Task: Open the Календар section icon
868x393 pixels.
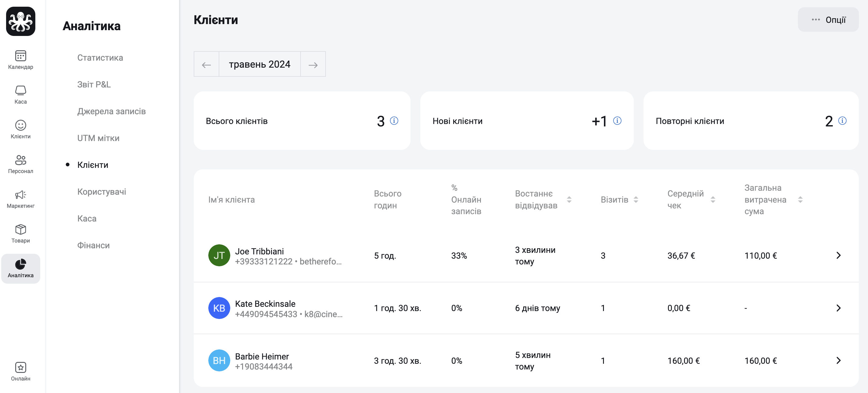Action: pos(20,56)
